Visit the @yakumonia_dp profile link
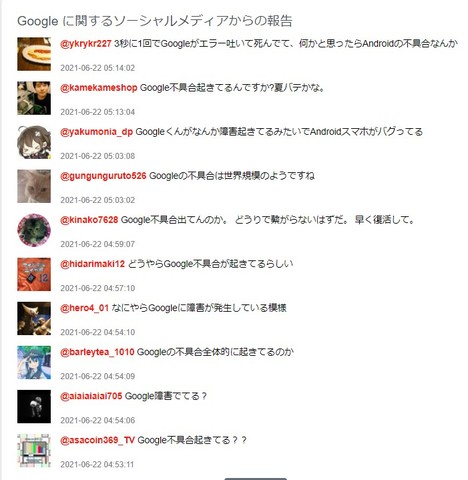Image resolution: width=468 pixels, height=480 pixels. click(x=96, y=132)
